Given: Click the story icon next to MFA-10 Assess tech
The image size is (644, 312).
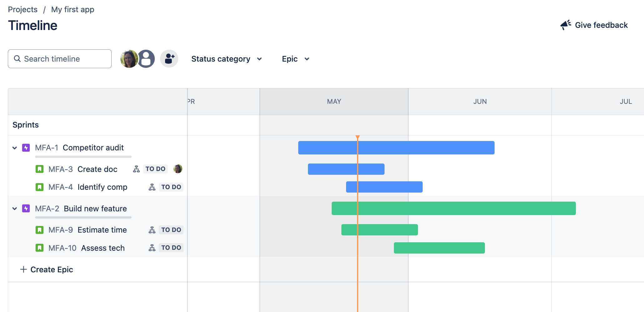Looking at the screenshot, I should [40, 248].
